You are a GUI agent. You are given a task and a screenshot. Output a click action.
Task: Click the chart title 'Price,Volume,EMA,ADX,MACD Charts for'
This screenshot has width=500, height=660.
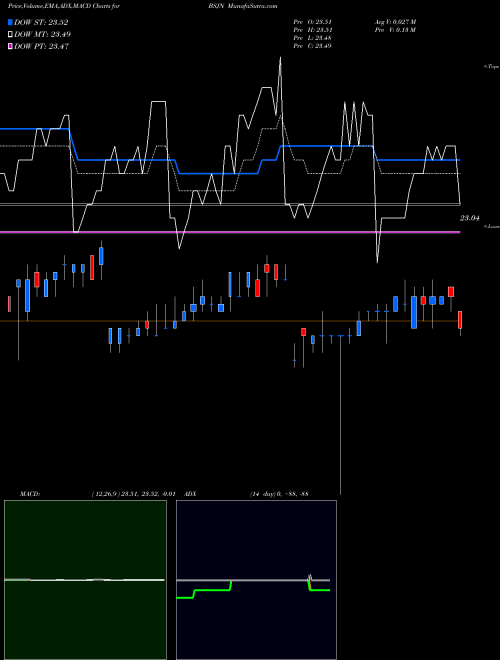coord(64,6)
